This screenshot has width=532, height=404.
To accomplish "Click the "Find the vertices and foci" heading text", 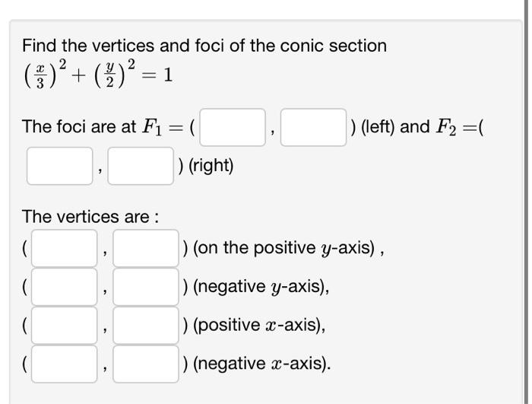I will point(204,46).
